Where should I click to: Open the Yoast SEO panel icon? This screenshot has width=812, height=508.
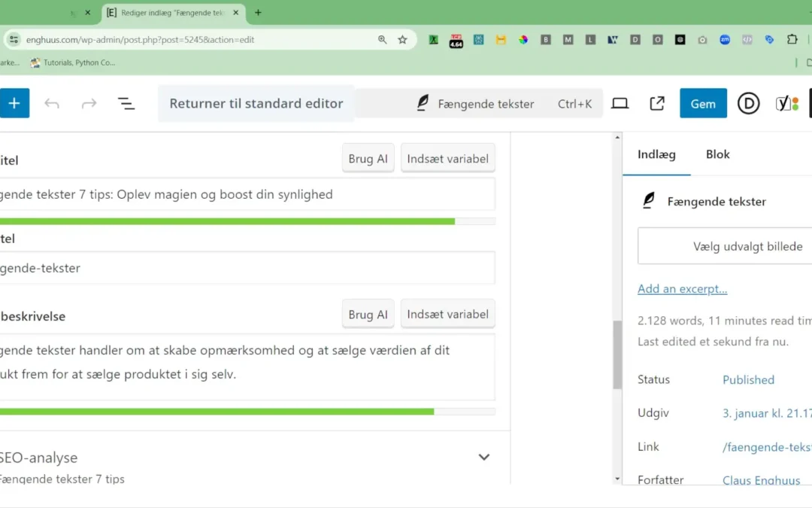(787, 104)
